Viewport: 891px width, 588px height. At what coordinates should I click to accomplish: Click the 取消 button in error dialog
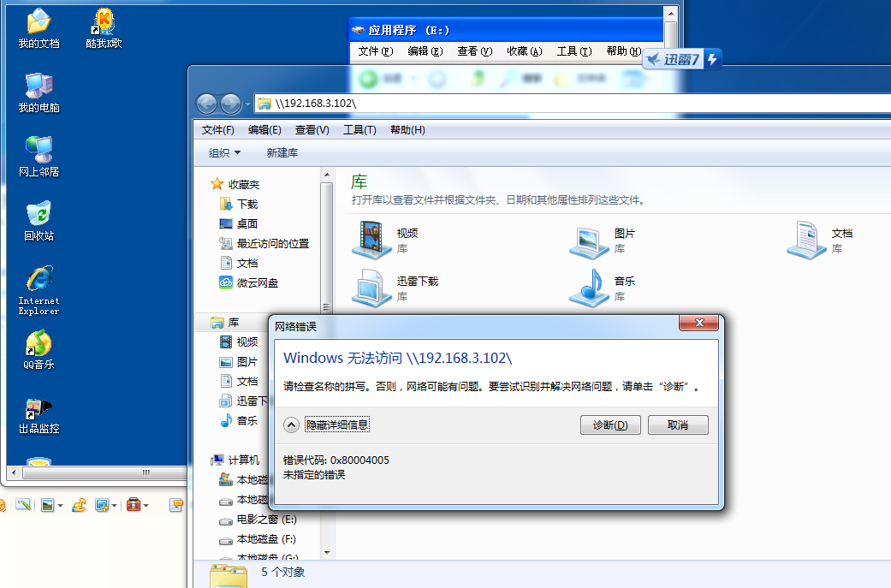point(678,425)
